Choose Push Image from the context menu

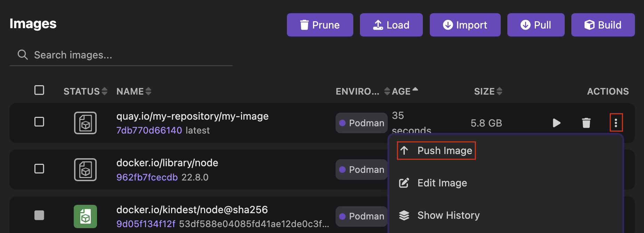pos(445,150)
